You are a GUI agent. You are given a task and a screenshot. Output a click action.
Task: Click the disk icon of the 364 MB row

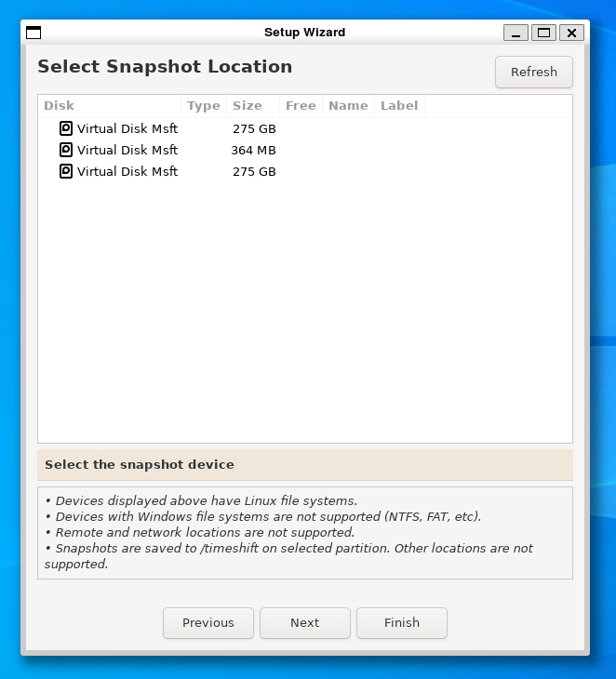tap(66, 150)
